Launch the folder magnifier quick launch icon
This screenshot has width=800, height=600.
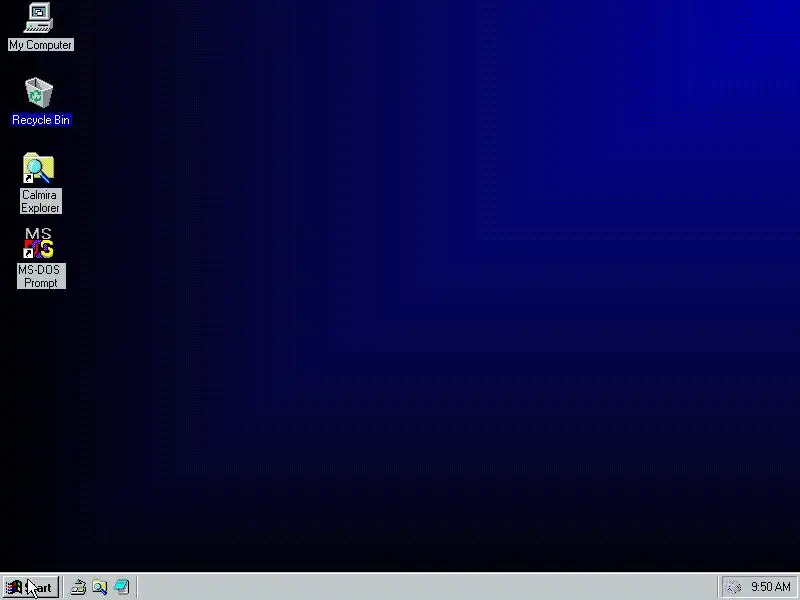pos(99,587)
